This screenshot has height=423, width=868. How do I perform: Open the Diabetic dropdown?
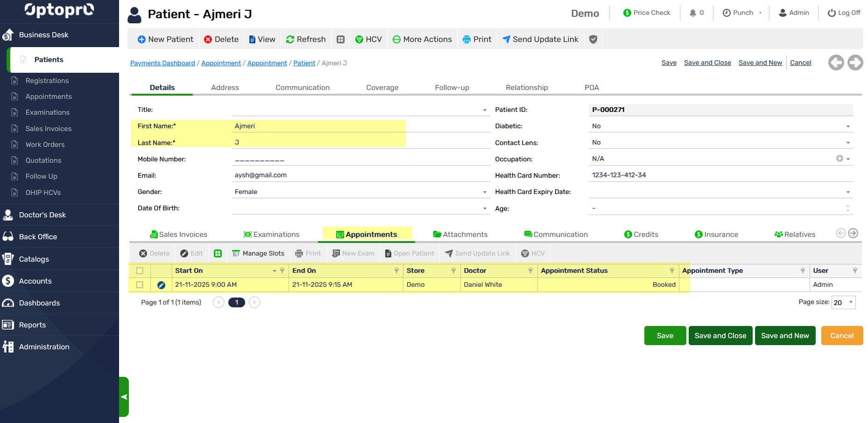(x=848, y=126)
